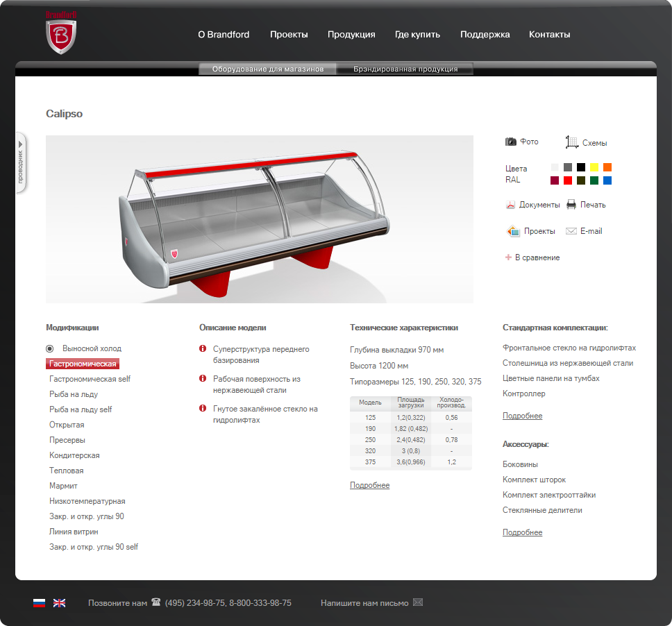Click info icon beside Рабочая поверхность
The width and height of the screenshot is (672, 626).
(x=203, y=378)
